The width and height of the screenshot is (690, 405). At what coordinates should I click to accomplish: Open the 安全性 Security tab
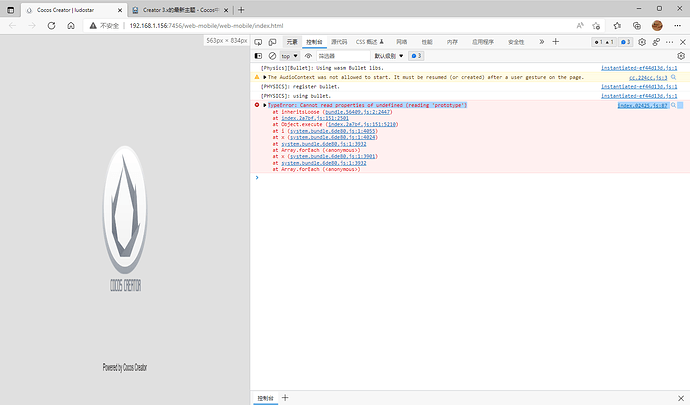click(516, 42)
